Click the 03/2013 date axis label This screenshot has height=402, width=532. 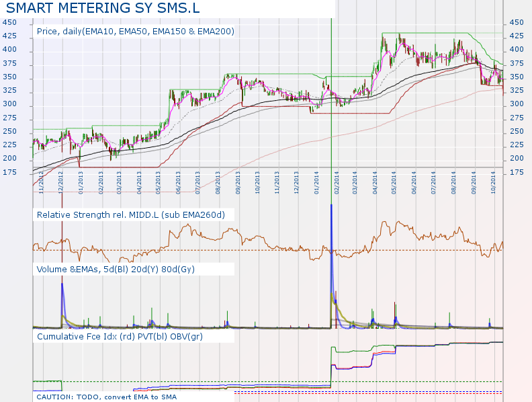tap(119, 183)
